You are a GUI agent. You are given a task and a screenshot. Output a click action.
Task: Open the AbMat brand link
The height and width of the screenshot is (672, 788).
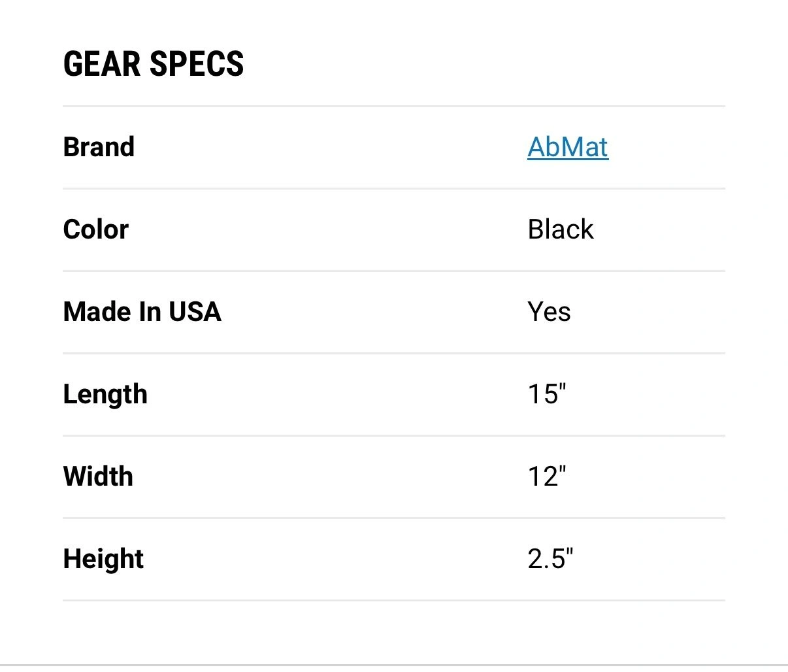567,147
